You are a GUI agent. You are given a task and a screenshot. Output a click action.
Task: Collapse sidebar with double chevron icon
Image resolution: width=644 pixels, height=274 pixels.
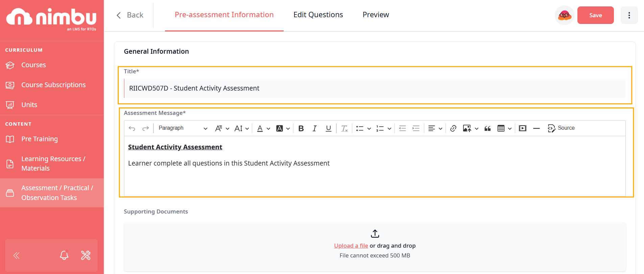[16, 255]
